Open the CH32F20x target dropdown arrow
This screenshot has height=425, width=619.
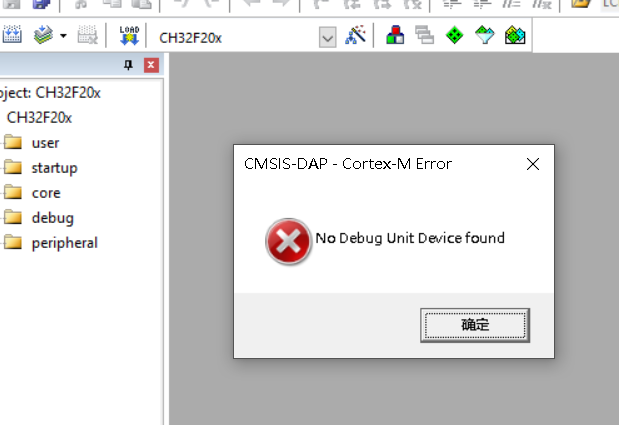327,37
